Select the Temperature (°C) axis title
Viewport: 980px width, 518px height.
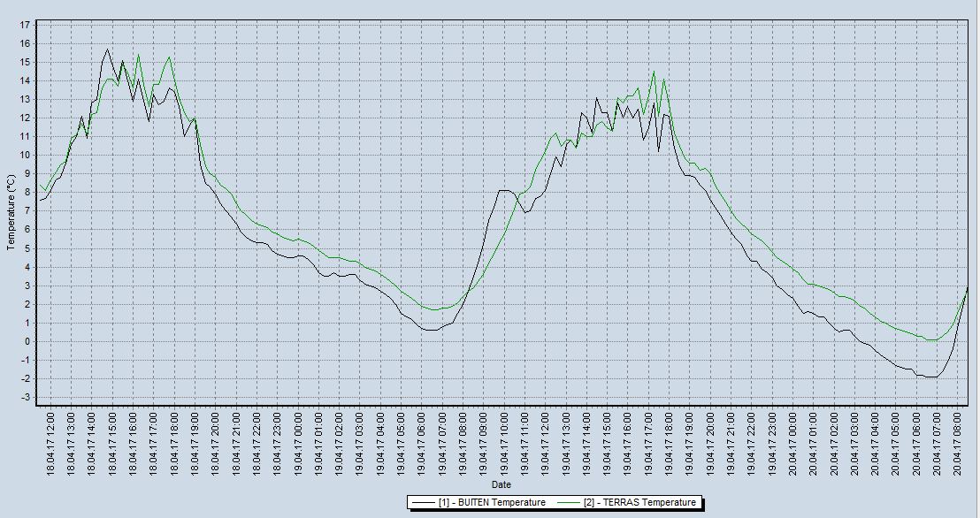pyautogui.click(x=11, y=212)
